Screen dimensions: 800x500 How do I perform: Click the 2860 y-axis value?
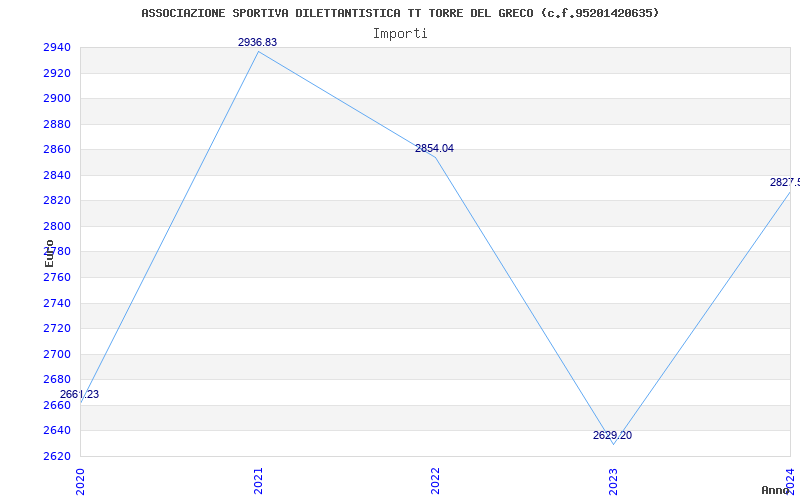(57, 150)
